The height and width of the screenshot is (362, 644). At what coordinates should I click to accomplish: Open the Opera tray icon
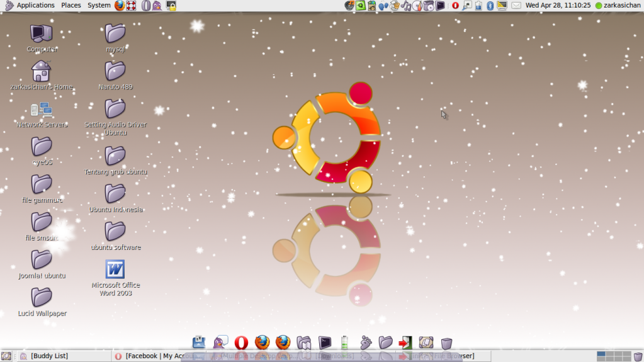click(x=455, y=5)
